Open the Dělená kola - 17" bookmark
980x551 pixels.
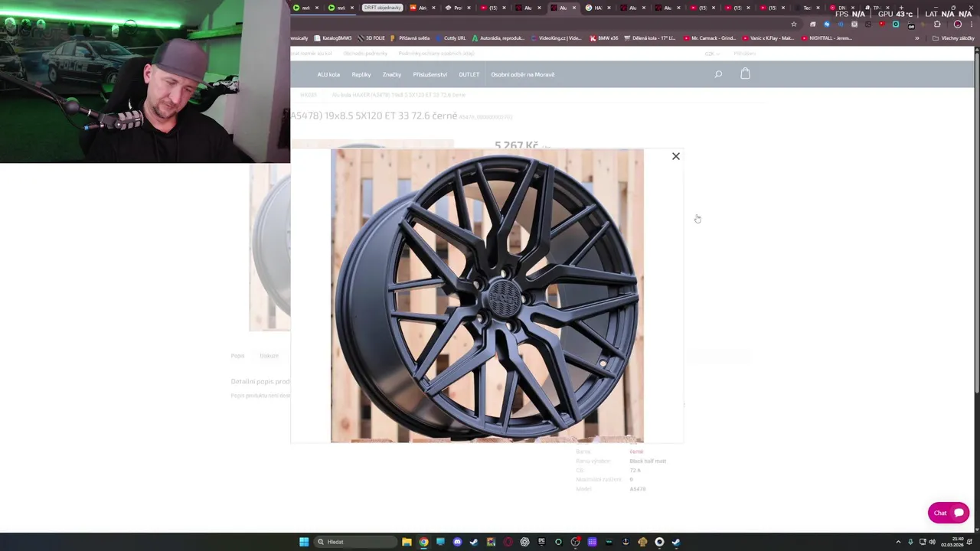pos(650,38)
